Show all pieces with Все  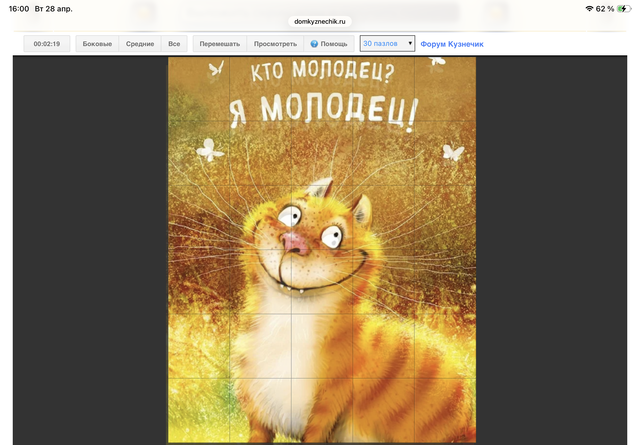174,44
